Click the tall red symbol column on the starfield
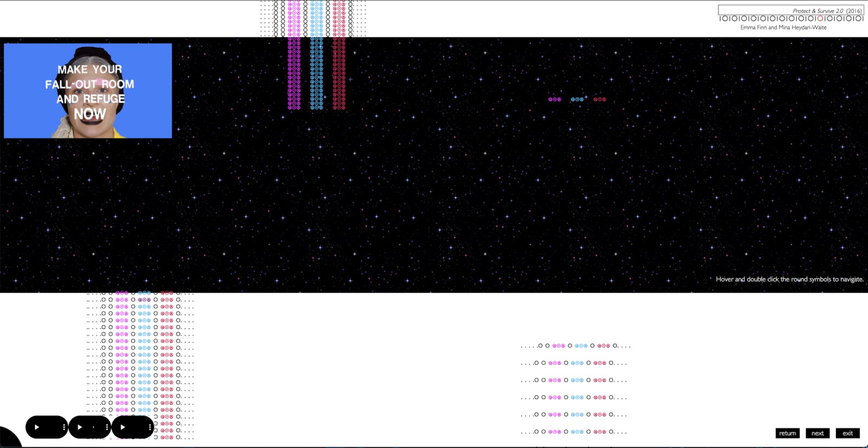The height and width of the screenshot is (448, 868). click(339, 73)
